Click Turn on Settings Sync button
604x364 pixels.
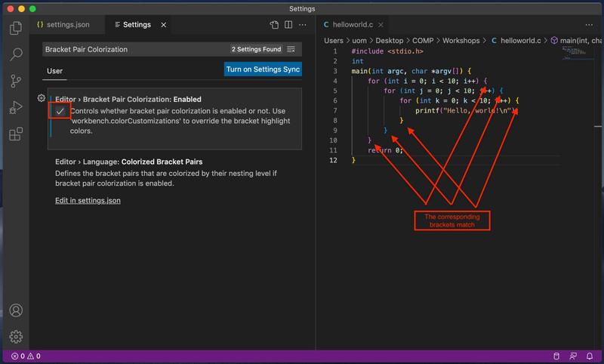(263, 69)
